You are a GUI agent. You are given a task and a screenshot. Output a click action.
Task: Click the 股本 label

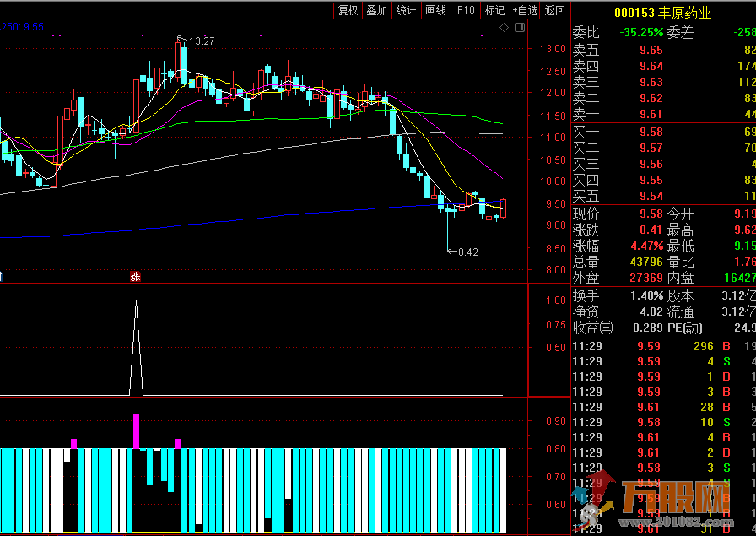tap(681, 295)
